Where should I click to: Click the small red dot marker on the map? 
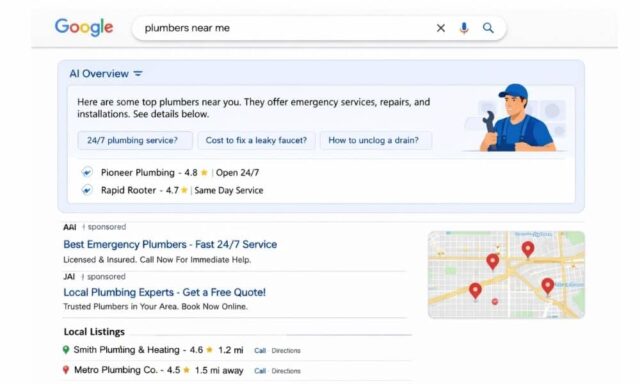coord(495,302)
